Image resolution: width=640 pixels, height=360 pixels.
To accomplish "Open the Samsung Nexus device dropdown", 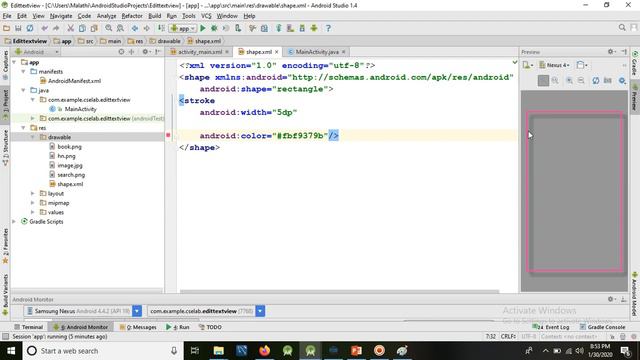I will (137, 311).
